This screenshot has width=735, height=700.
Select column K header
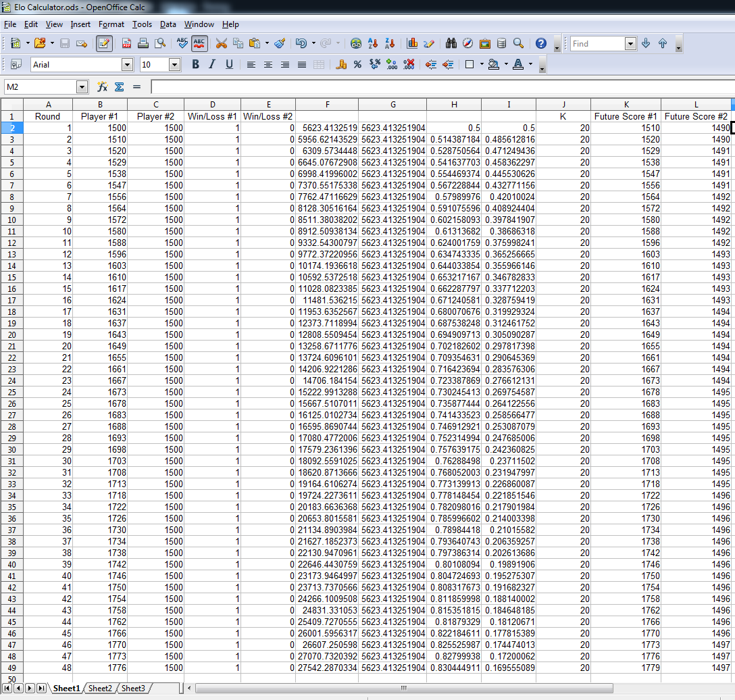(x=626, y=104)
